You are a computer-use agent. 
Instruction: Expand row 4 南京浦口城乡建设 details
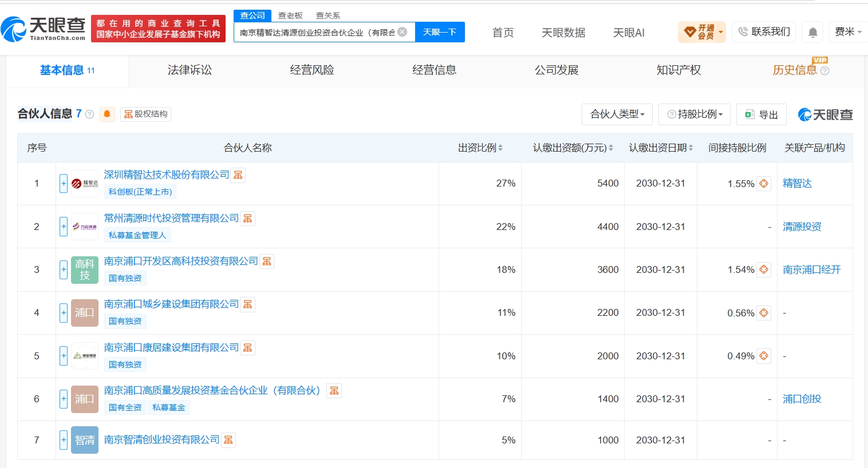(x=64, y=313)
